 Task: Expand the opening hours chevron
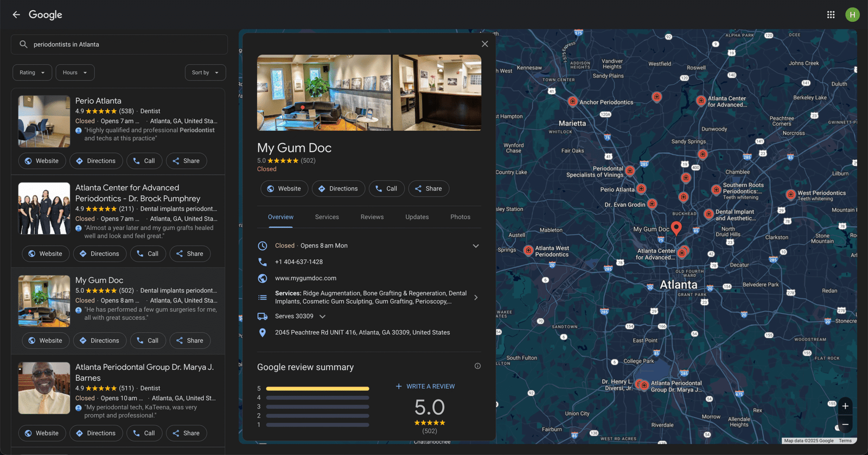[476, 246]
